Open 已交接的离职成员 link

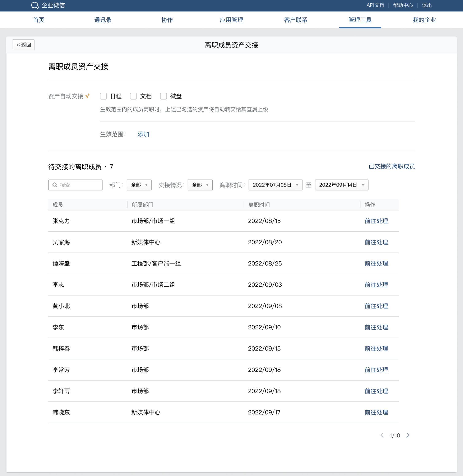click(x=392, y=166)
